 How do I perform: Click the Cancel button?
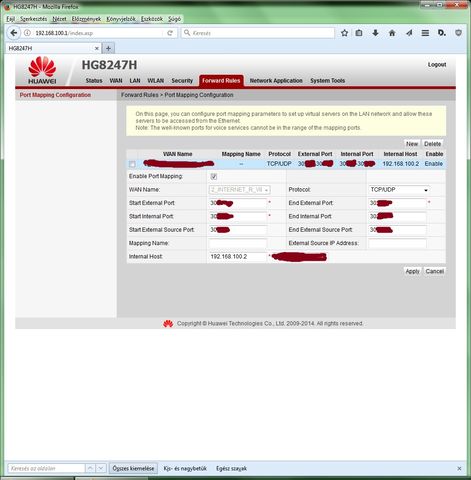pyautogui.click(x=435, y=271)
